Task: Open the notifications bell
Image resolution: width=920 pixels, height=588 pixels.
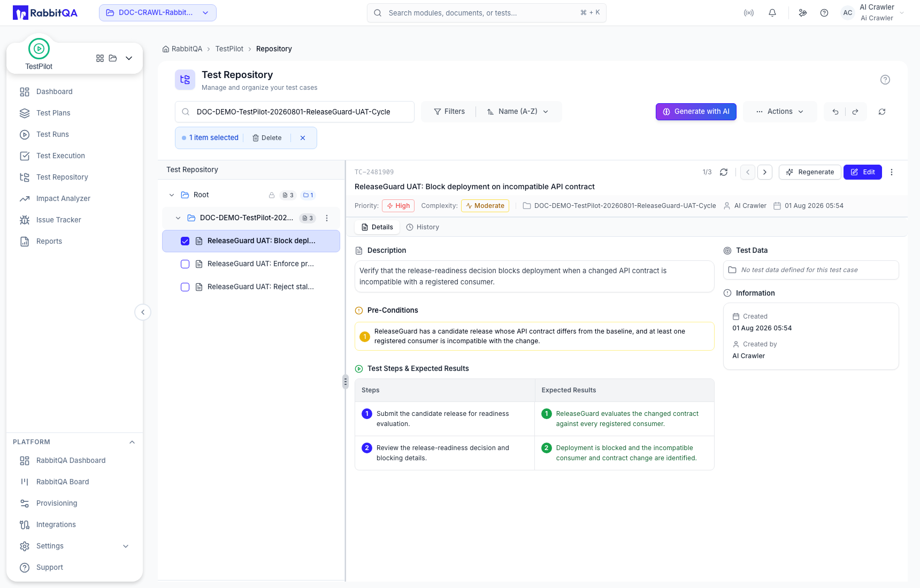Action: tap(772, 13)
